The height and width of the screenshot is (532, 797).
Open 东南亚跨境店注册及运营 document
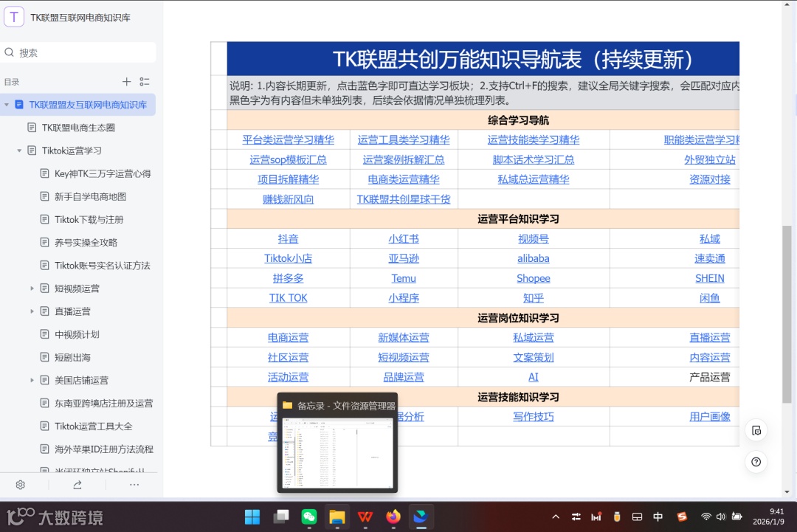click(x=104, y=404)
